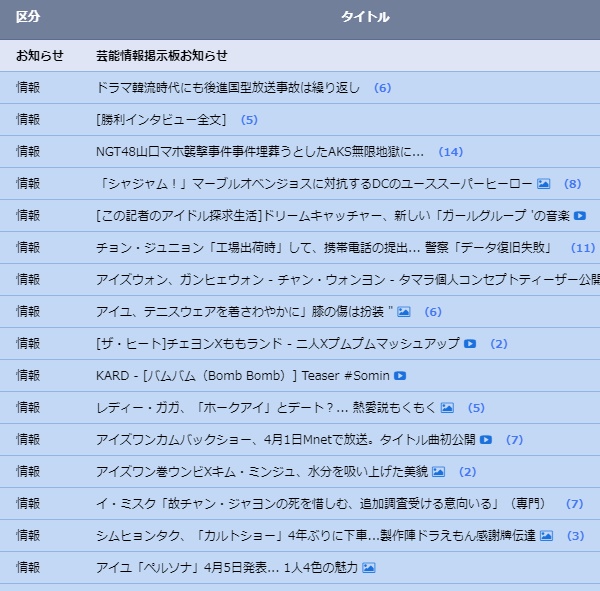Image resolution: width=600 pixels, height=591 pixels.
Task: Click image icon on アイユ、テニスウェア row
Action: [404, 312]
